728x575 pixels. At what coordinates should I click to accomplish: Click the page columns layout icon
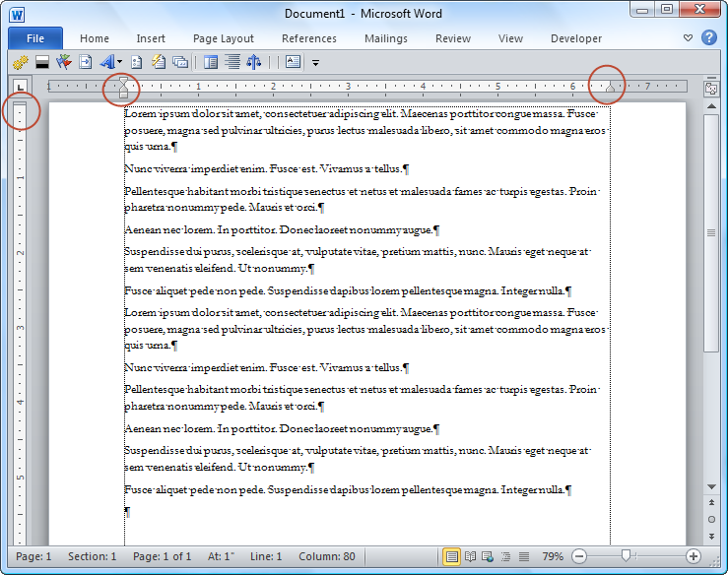tap(211, 62)
